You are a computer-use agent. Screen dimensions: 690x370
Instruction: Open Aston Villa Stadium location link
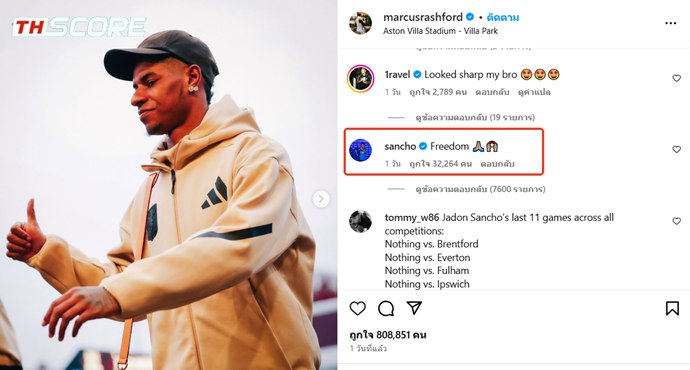(440, 31)
